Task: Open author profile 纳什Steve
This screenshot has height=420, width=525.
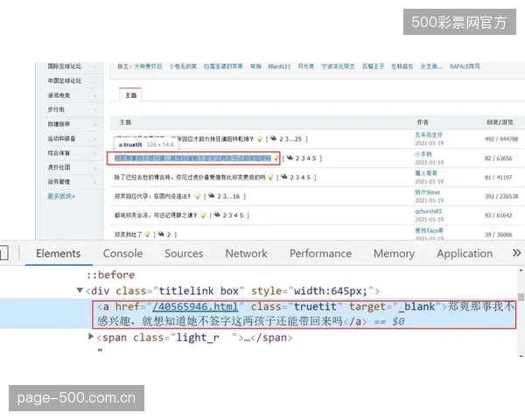Action: (428, 192)
